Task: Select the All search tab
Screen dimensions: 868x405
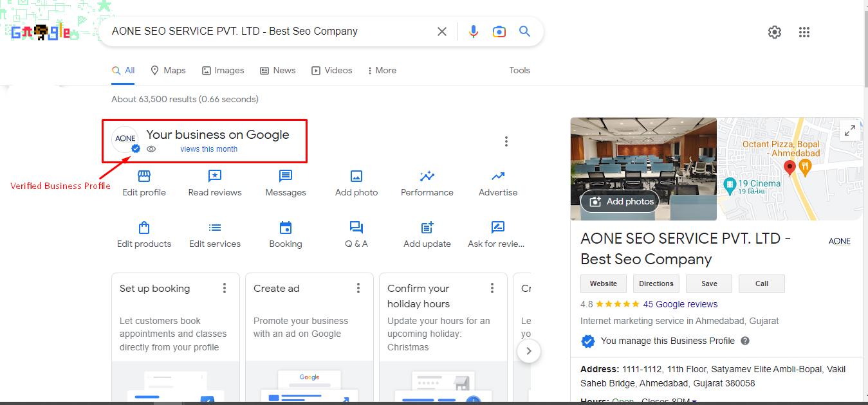Action: coord(123,71)
